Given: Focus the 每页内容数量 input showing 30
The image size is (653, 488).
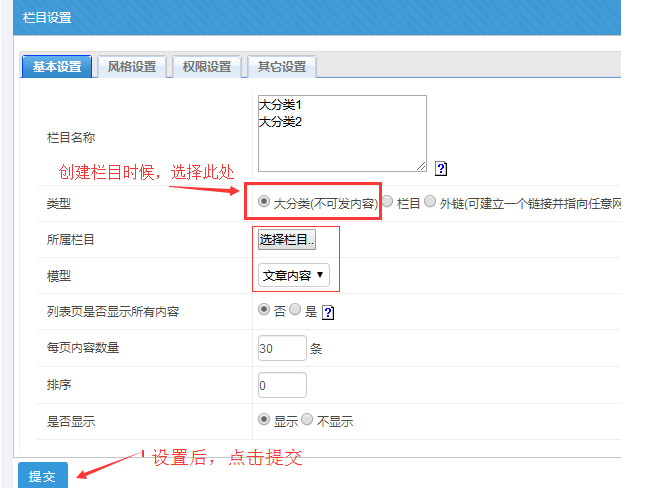Looking at the screenshot, I should pos(282,348).
